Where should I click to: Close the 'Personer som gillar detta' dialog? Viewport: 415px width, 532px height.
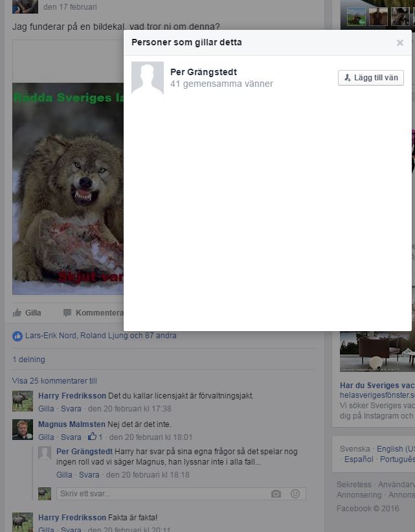[399, 43]
